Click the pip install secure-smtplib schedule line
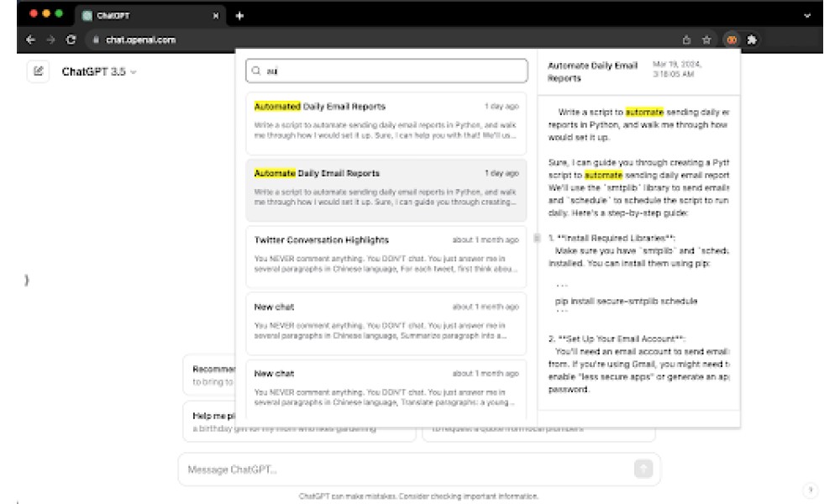840x504 pixels. tap(626, 301)
